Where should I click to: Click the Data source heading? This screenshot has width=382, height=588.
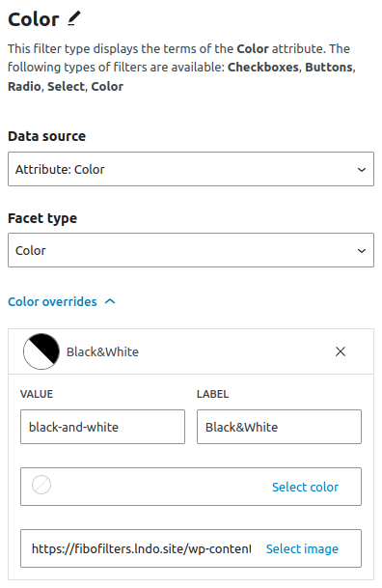click(x=47, y=136)
